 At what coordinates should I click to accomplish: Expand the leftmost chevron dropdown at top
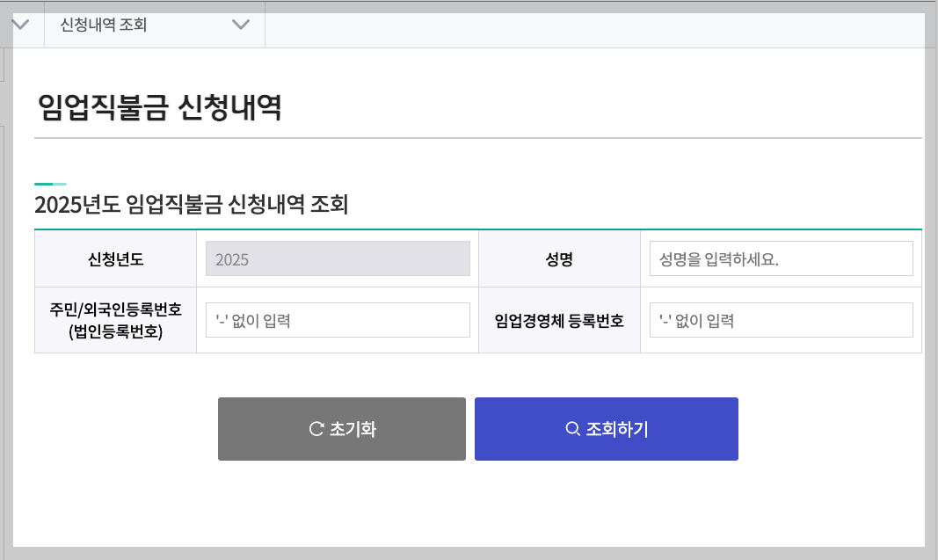tap(19, 25)
